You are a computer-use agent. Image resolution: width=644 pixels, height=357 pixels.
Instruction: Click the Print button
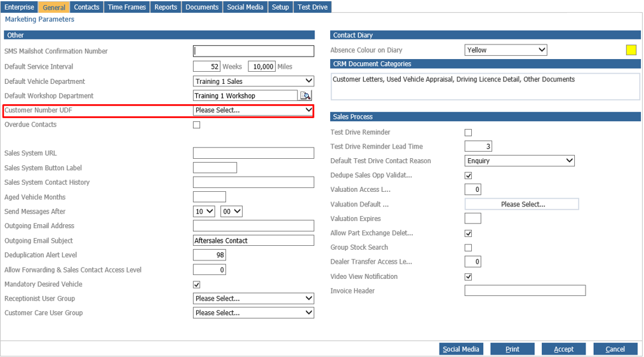(x=512, y=349)
